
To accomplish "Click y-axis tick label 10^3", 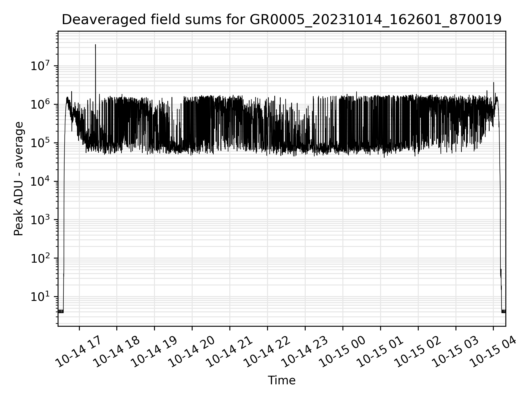I will coord(41,220).
